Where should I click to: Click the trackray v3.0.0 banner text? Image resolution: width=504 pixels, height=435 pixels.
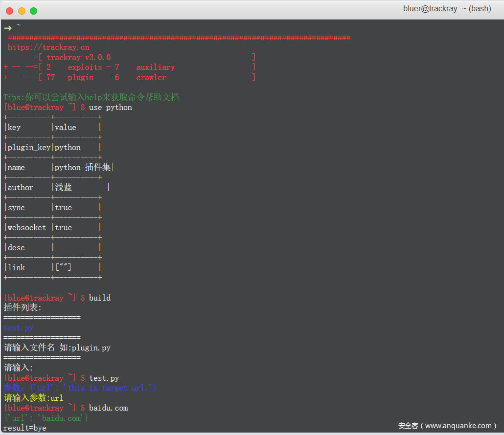(78, 58)
